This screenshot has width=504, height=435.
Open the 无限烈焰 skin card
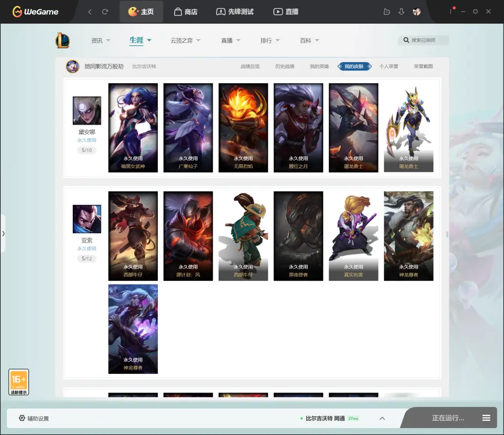click(243, 127)
